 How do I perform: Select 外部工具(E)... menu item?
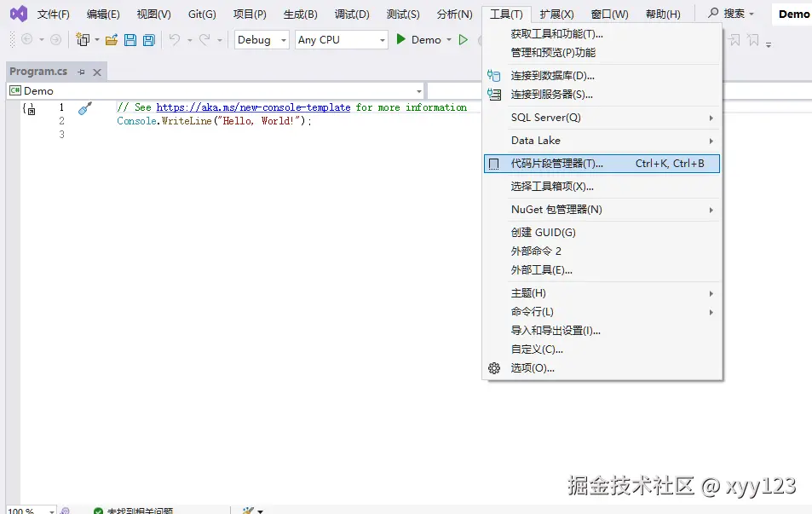tap(602, 270)
